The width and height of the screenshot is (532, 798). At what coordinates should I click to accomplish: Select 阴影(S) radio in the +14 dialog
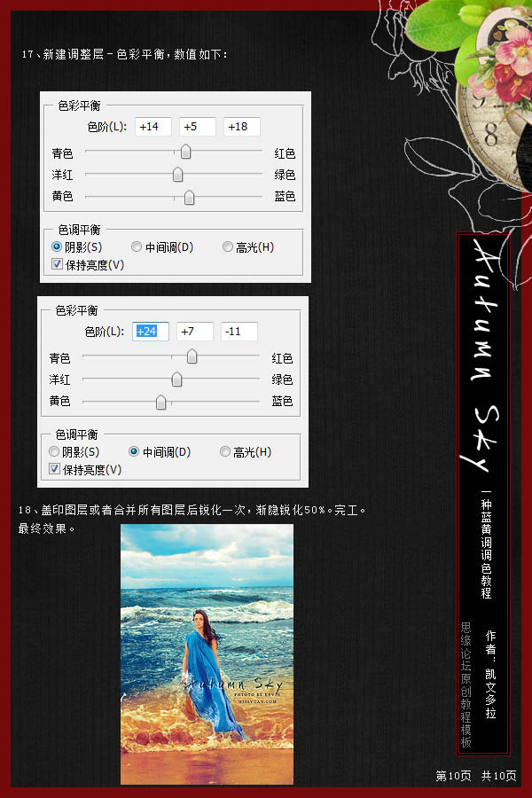(57, 247)
